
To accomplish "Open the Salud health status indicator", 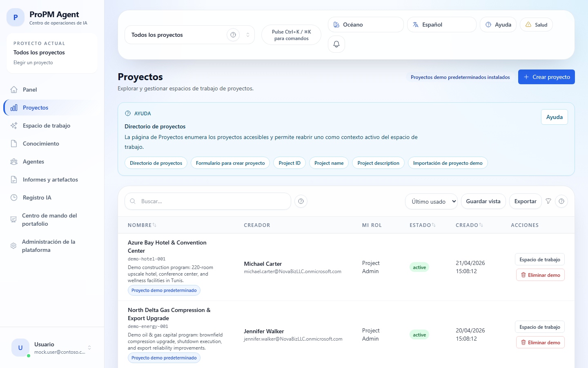I will tap(536, 25).
